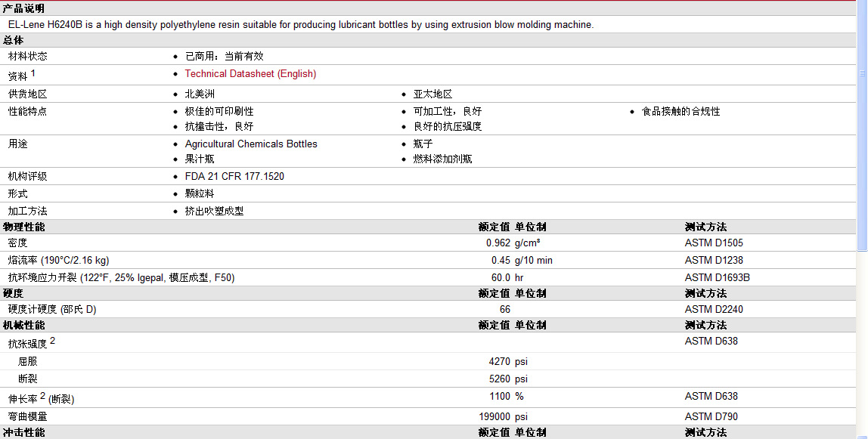Click the 供货地区 row label

[28, 94]
